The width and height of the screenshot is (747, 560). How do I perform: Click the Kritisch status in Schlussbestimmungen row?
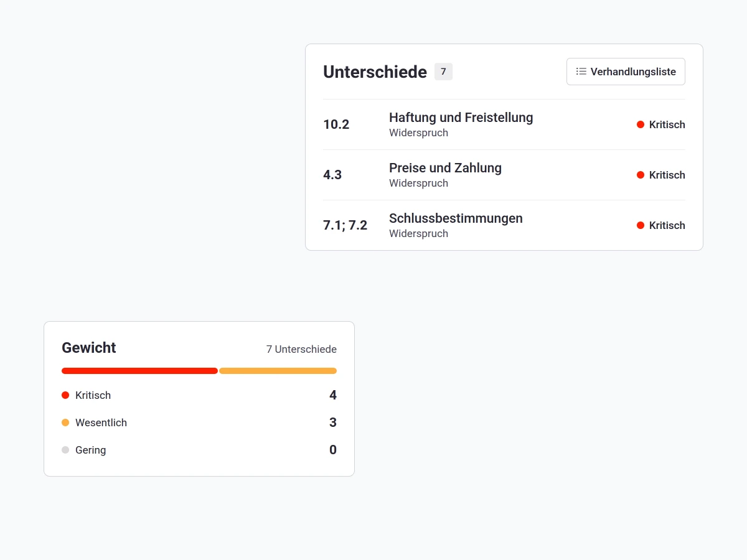tap(661, 225)
